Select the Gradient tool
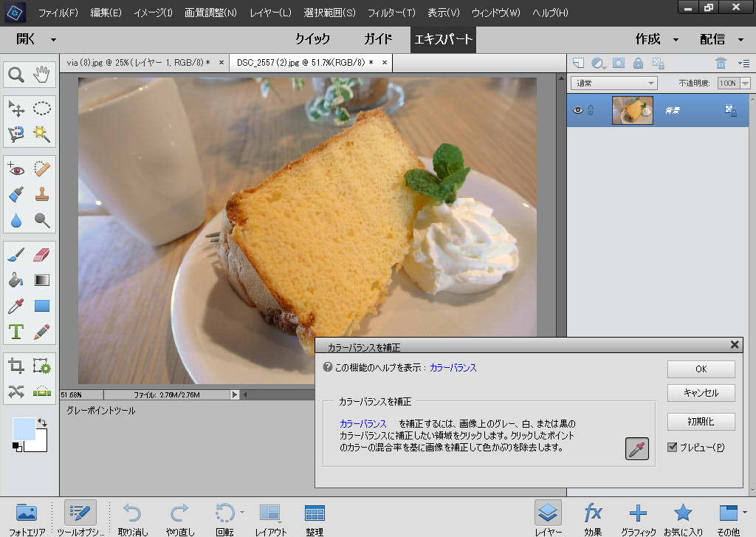 [x=42, y=281]
